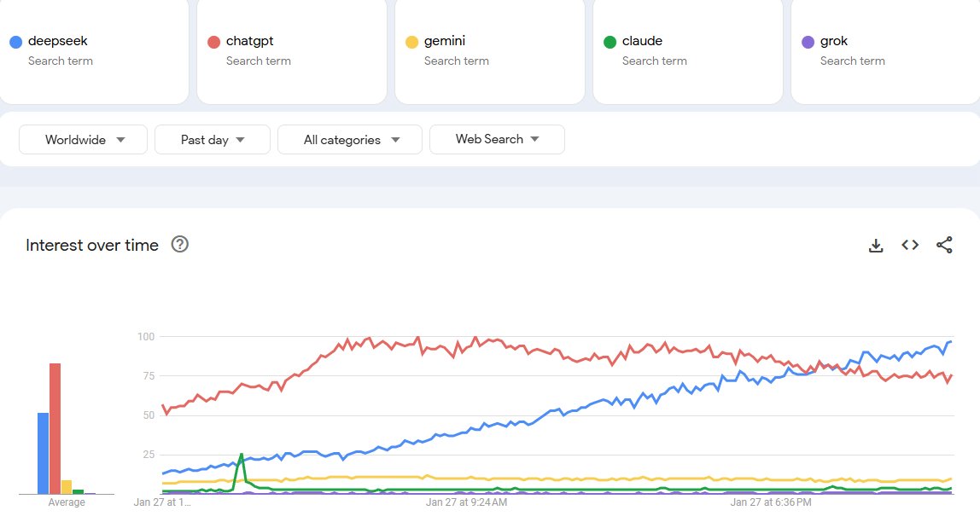The width and height of the screenshot is (980, 528).
Task: Click the red chatgpt average bar
Action: point(55,428)
